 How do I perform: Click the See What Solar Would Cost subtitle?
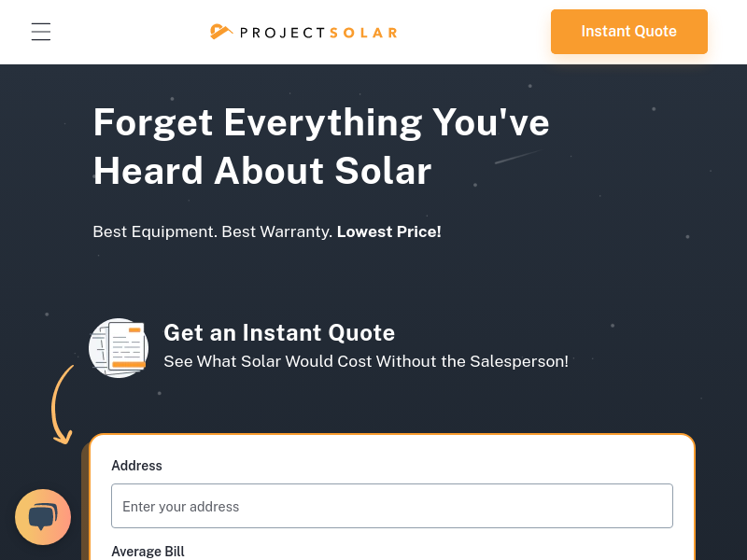point(366,361)
